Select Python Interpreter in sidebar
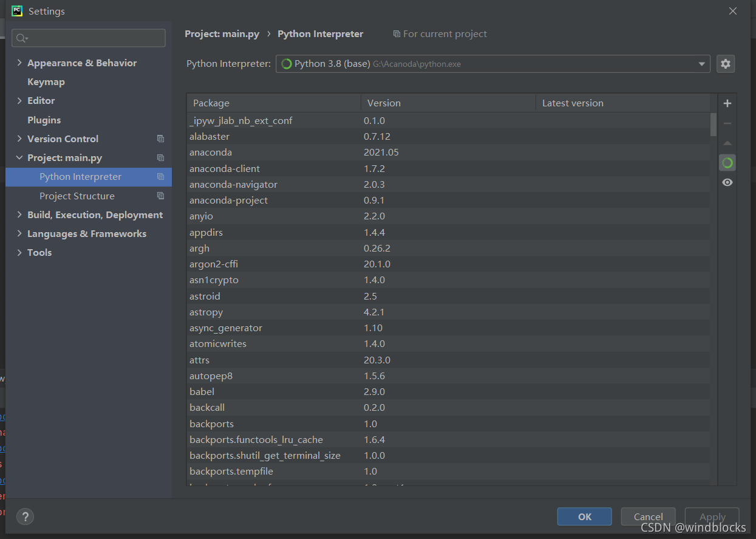756x539 pixels. (x=89, y=177)
